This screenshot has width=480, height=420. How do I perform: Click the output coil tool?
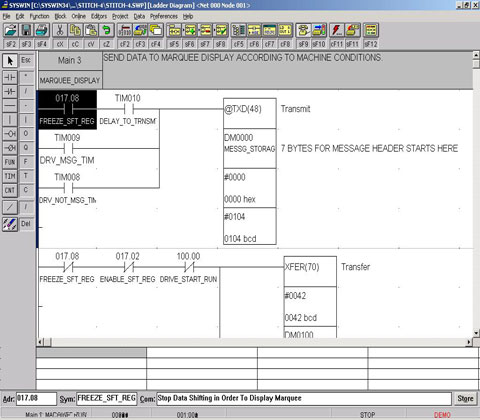[10, 134]
